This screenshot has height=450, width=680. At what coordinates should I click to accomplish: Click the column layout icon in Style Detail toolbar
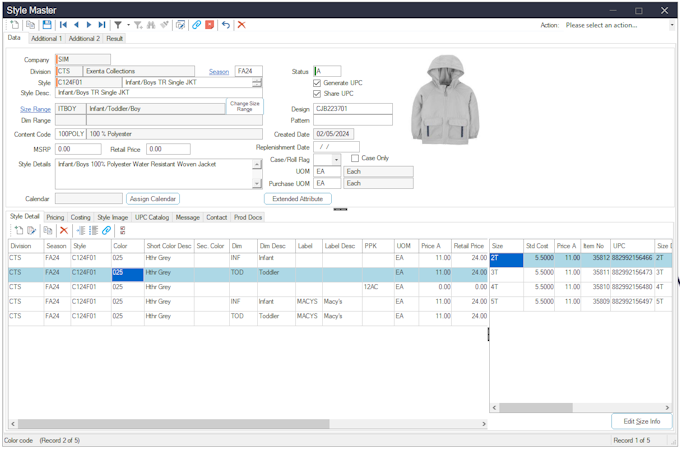click(93, 230)
